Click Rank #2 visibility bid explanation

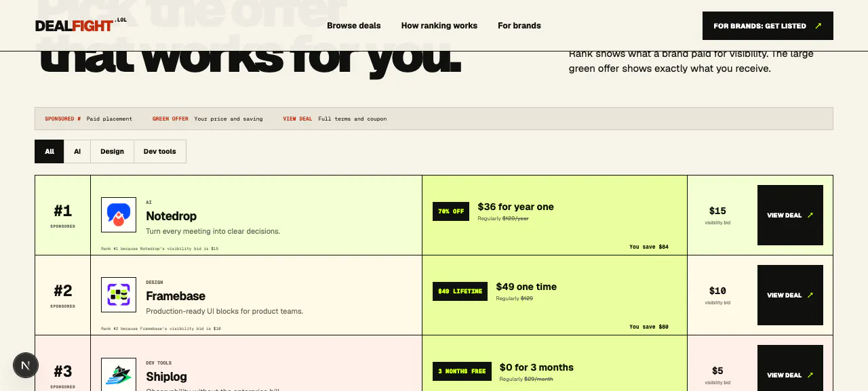coord(161,329)
